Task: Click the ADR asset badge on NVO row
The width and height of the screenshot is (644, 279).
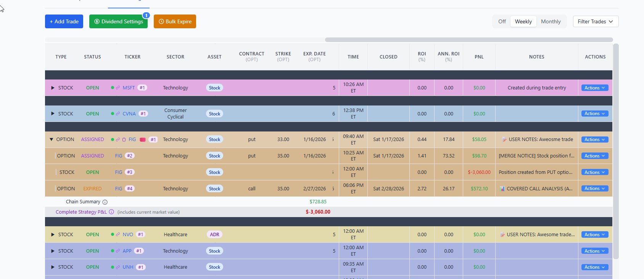Action: [x=214, y=235]
